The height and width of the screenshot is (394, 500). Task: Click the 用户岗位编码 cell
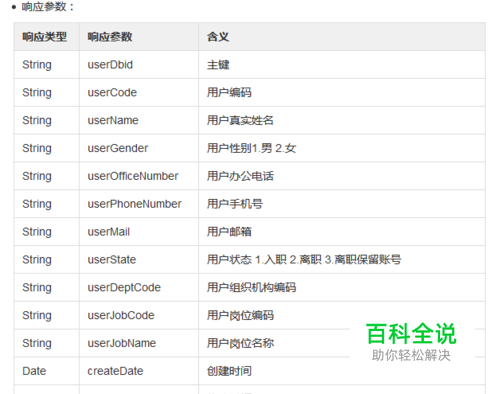pyautogui.click(x=342, y=315)
